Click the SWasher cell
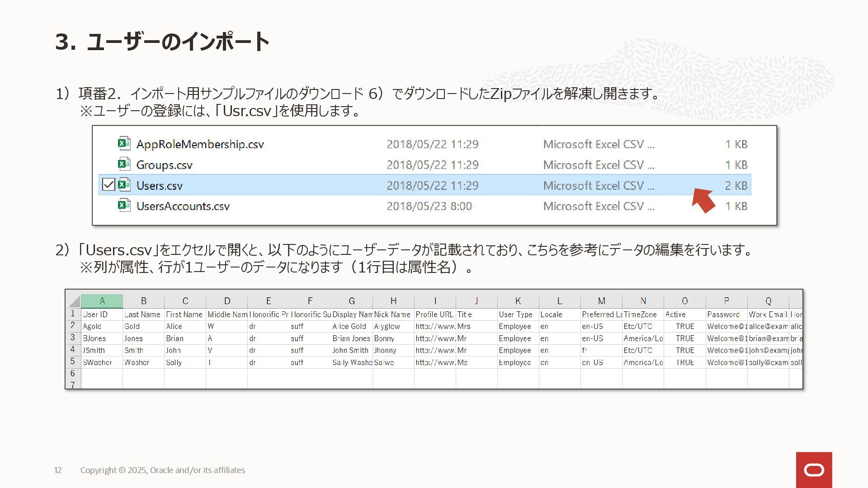This screenshot has height=488, width=868. [x=102, y=362]
